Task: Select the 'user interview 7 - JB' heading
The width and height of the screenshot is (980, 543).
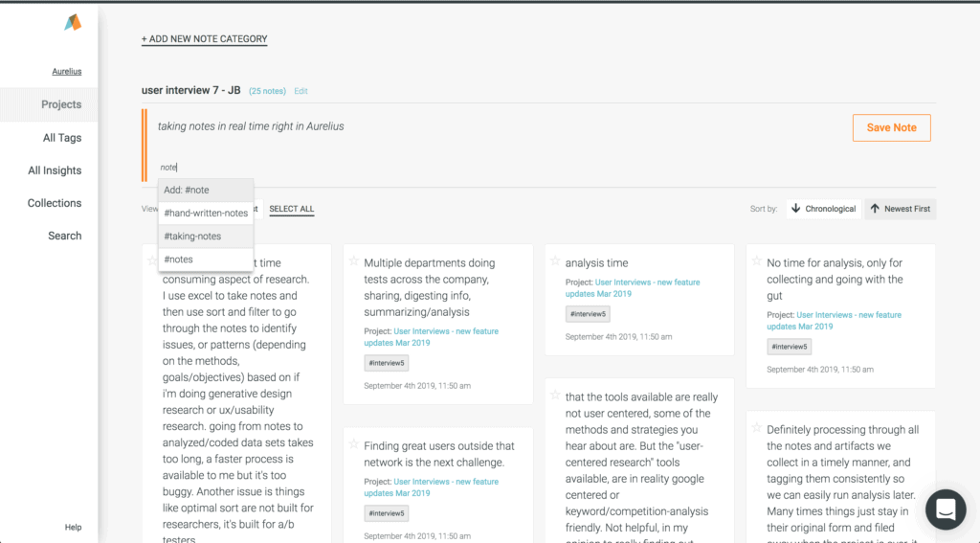Action: [190, 90]
